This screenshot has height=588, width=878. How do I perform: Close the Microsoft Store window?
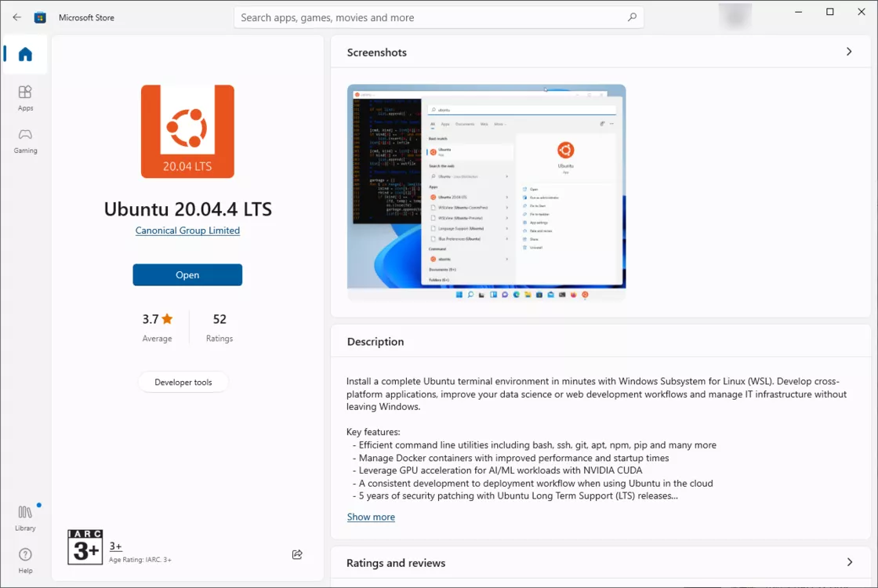coord(862,12)
